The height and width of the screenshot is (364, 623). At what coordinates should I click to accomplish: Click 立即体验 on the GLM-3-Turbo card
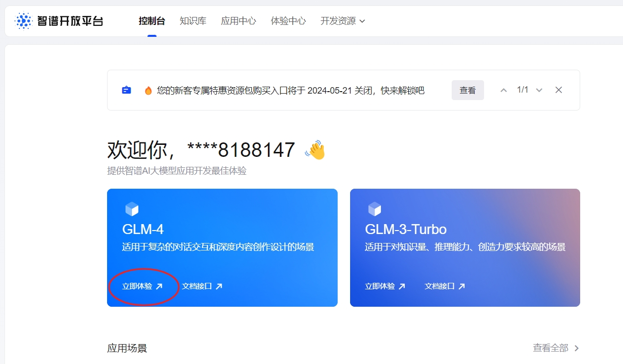385,286
